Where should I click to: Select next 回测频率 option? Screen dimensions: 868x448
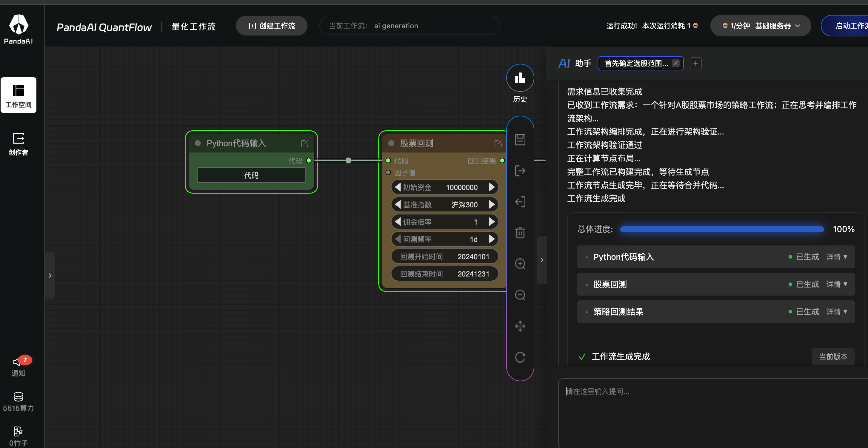tap(492, 239)
